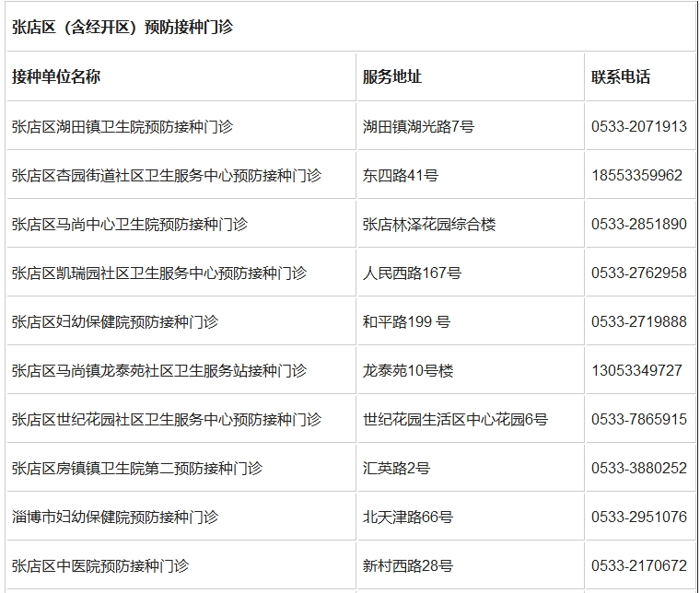This screenshot has height=593, width=700.
Task: Click the address 北天津路66号
Action: pyautogui.click(x=408, y=517)
